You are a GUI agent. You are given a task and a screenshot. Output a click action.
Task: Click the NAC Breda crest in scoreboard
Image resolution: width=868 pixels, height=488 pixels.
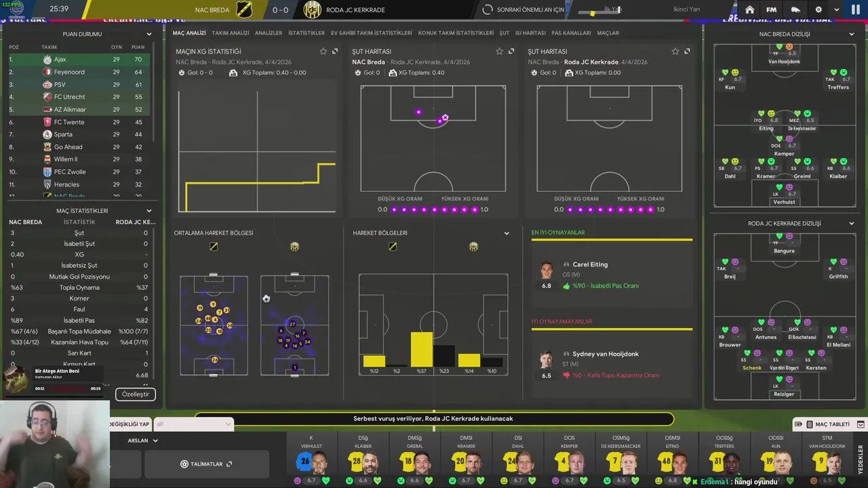pyautogui.click(x=244, y=9)
